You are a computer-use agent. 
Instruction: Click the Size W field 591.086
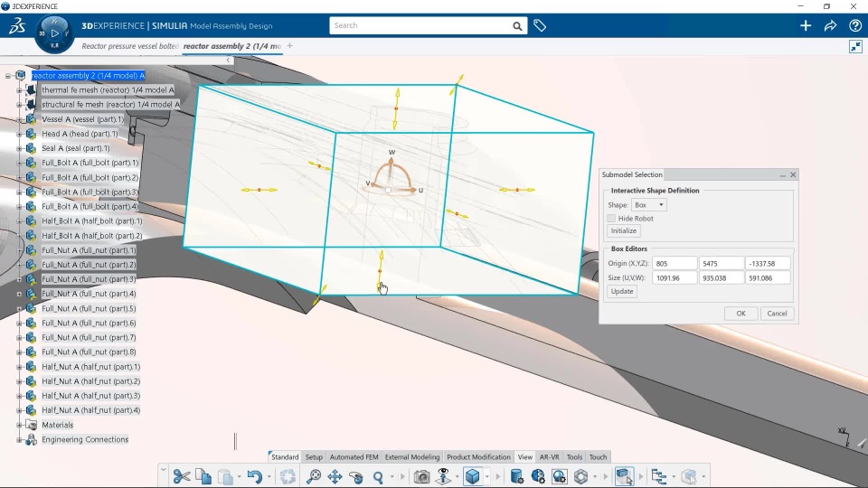(768, 278)
